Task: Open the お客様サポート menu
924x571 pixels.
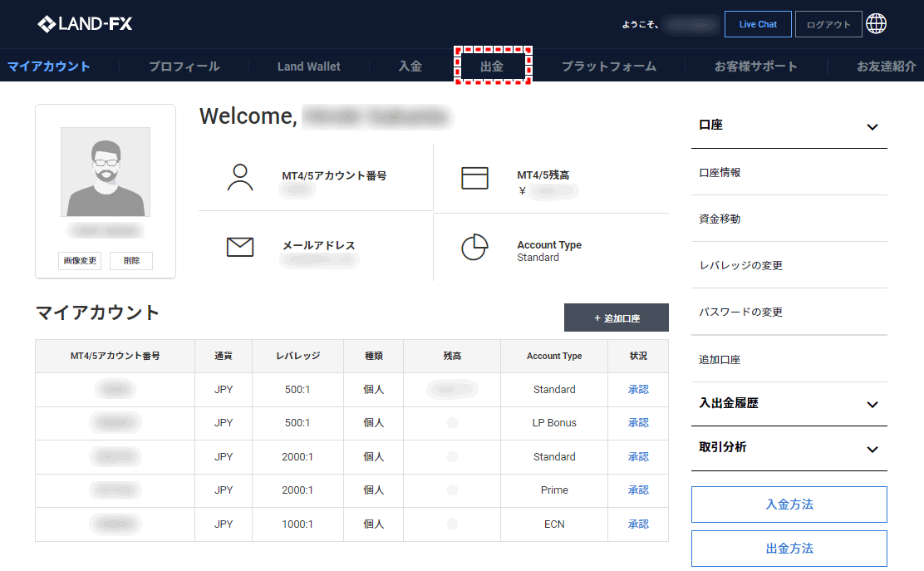Action: (756, 66)
